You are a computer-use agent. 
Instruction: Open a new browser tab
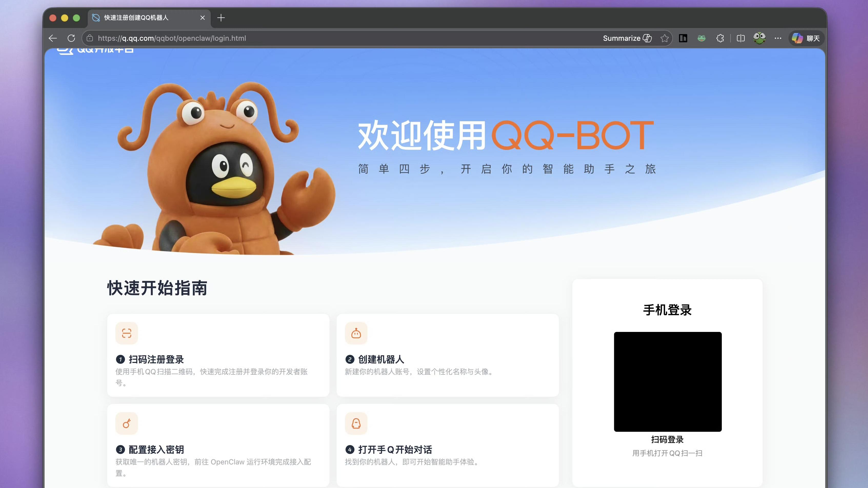pos(221,17)
